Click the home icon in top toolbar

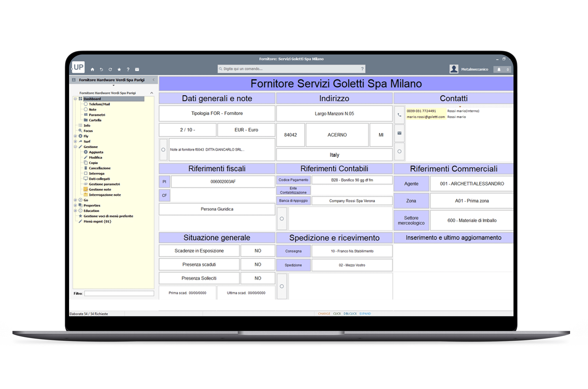click(92, 70)
